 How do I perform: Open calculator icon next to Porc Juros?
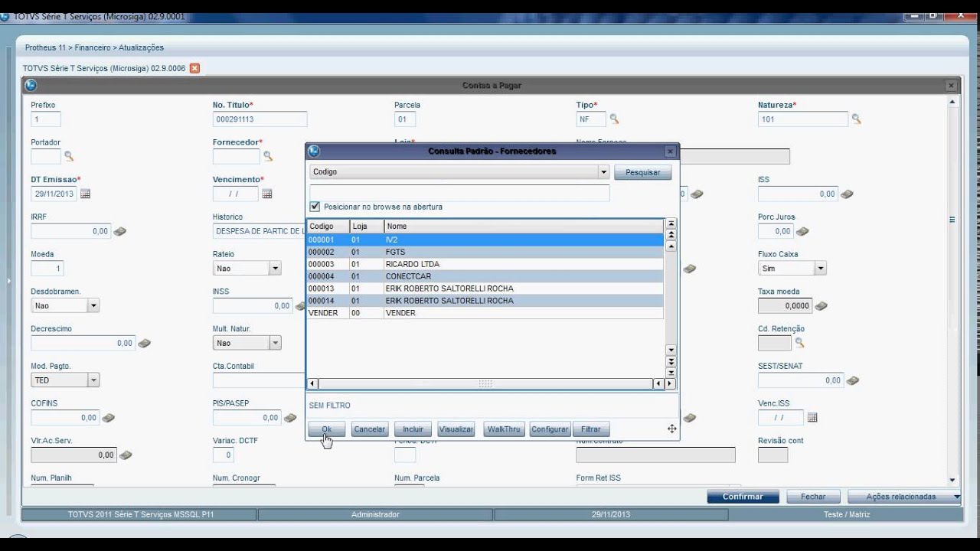point(802,231)
